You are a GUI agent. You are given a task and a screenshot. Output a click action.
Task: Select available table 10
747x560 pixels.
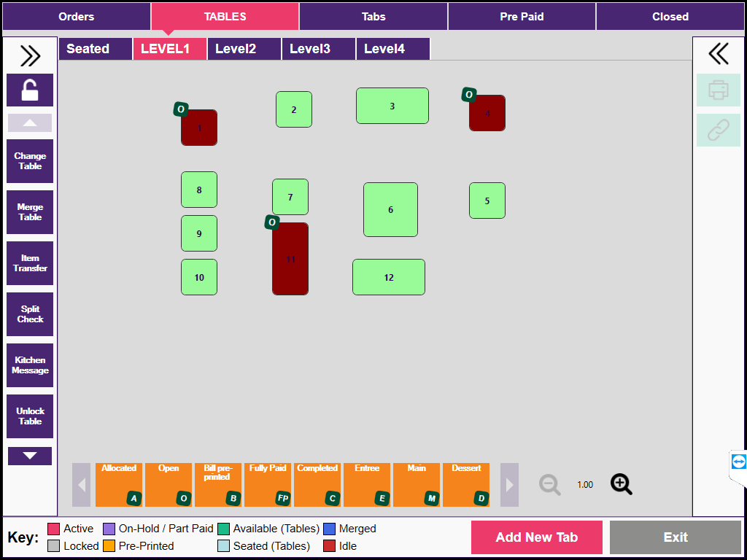click(x=199, y=277)
